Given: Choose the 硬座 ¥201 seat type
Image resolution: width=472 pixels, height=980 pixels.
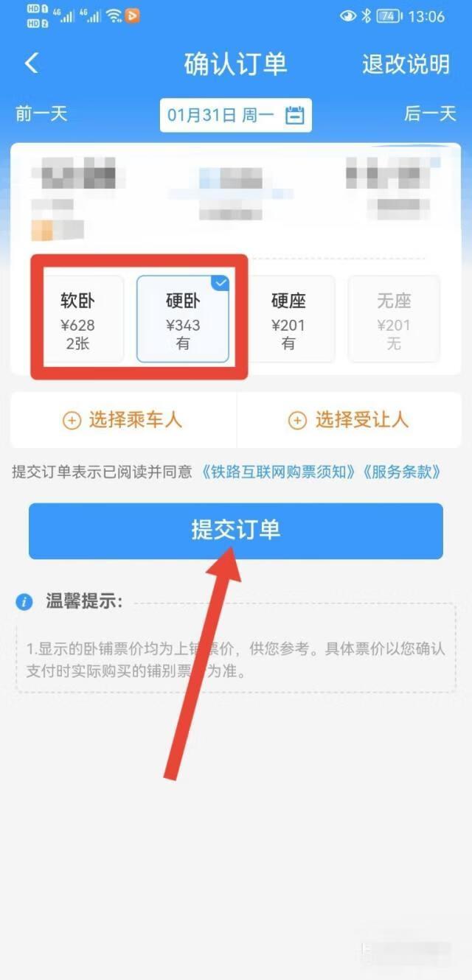Looking at the screenshot, I should point(288,319).
